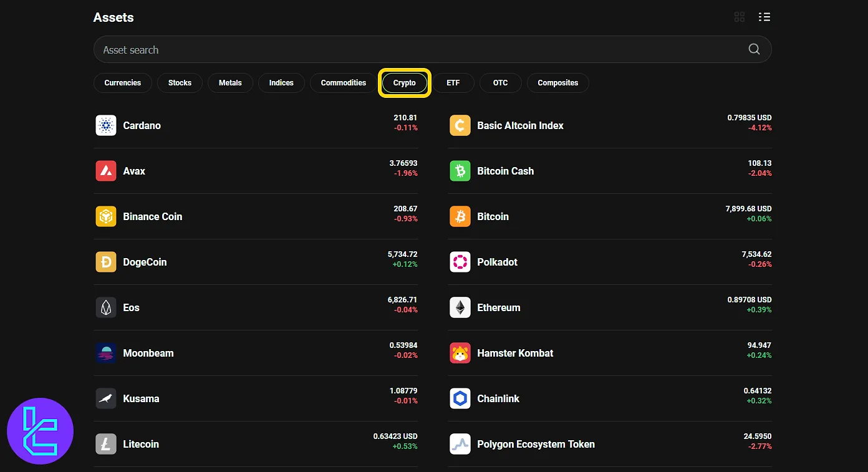Image resolution: width=868 pixels, height=472 pixels.
Task: Click Litecoin's price 0.63423 USD
Action: [x=395, y=436]
